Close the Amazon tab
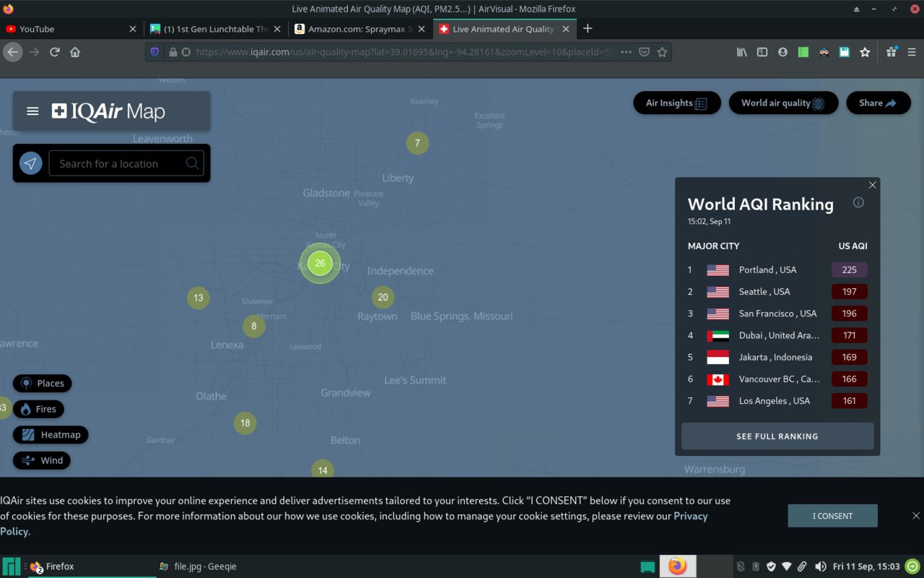Image resolution: width=924 pixels, height=578 pixels. 421,29
